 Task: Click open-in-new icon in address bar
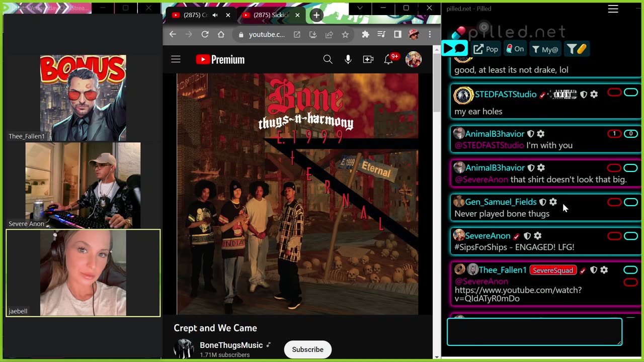point(297,35)
